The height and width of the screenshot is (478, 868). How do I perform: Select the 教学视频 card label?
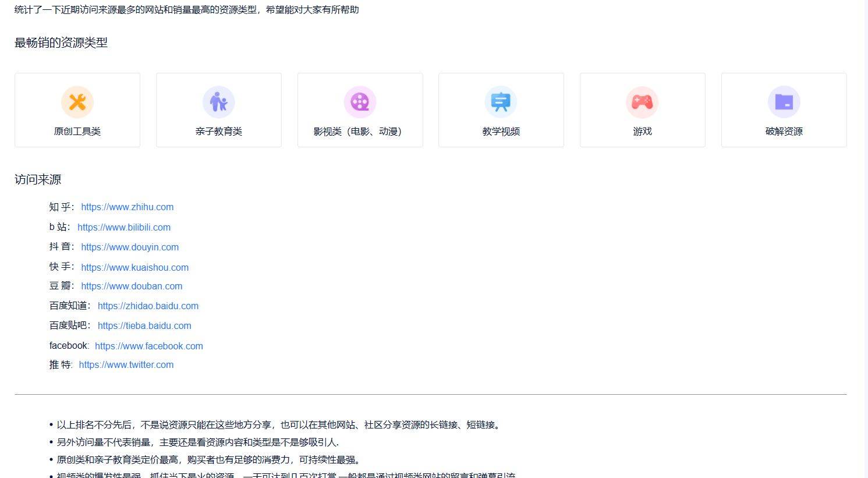tap(501, 132)
